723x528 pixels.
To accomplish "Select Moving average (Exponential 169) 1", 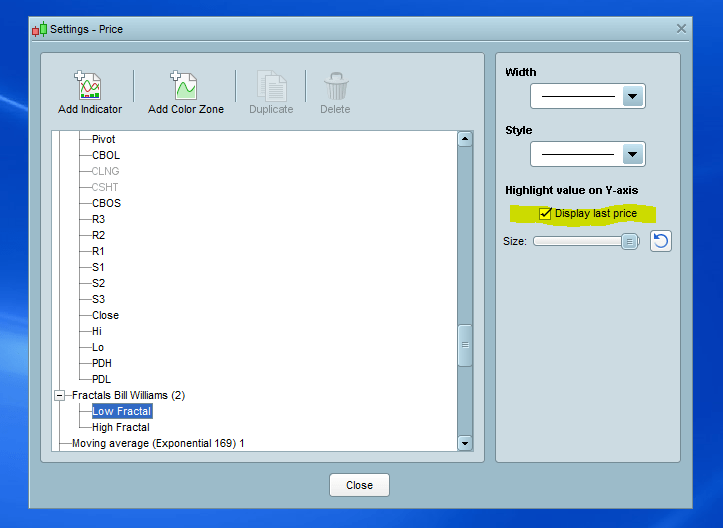I will click(x=158, y=444).
